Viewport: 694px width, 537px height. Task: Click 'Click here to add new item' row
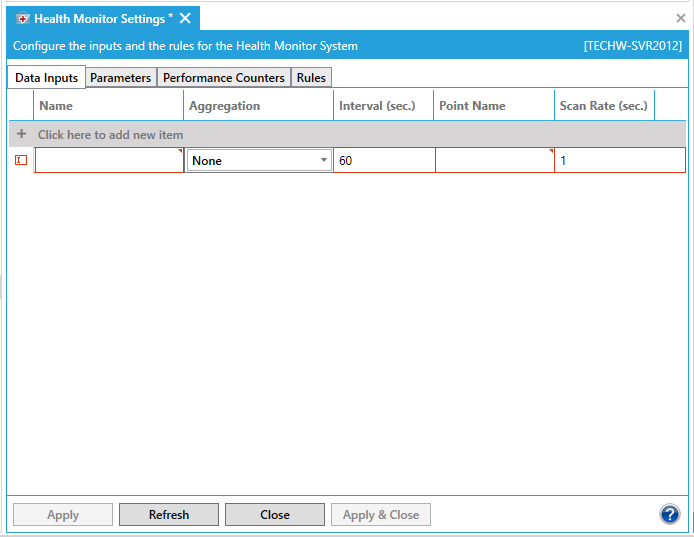(x=110, y=134)
